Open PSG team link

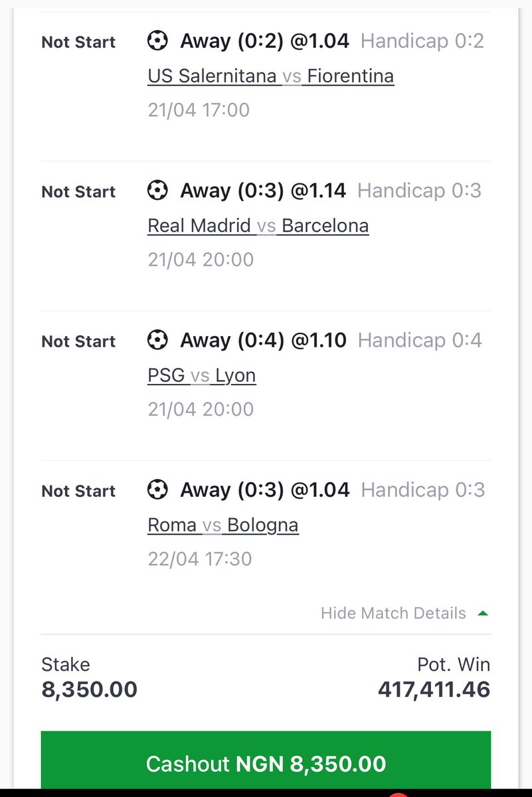coord(167,375)
